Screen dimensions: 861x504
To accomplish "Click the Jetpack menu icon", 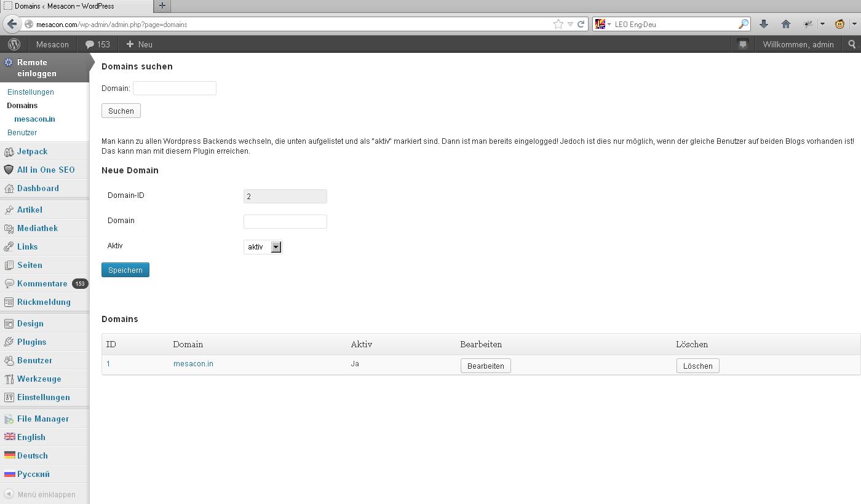I will [9, 152].
